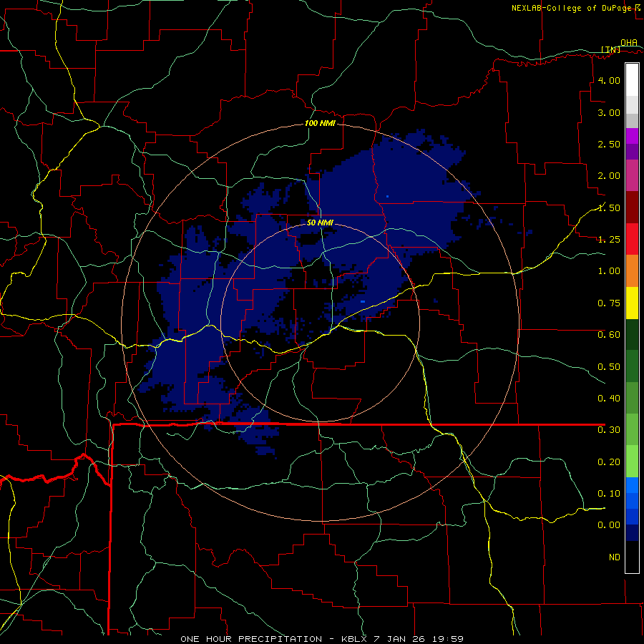Screen dimensions: 644x644
Task: Click the 0.50 legend value
Action: (x=609, y=367)
